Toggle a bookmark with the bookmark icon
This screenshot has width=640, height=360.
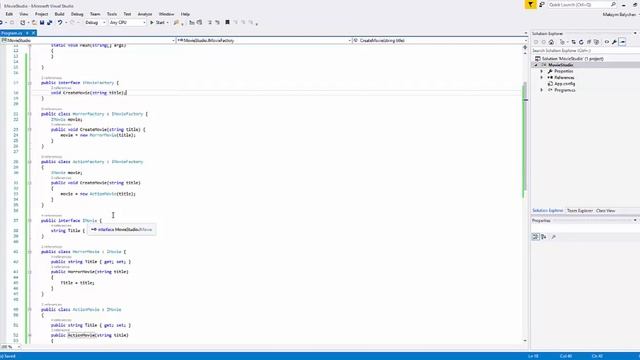click(227, 22)
